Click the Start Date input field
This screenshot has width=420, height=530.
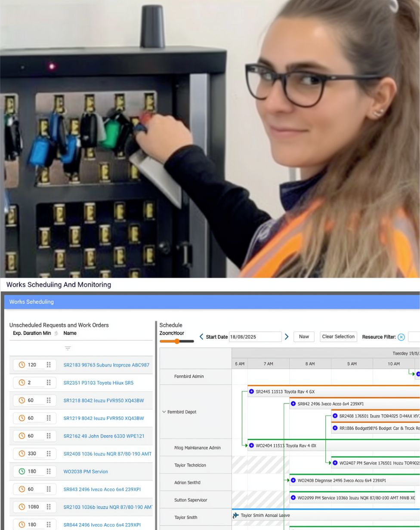tap(255, 337)
